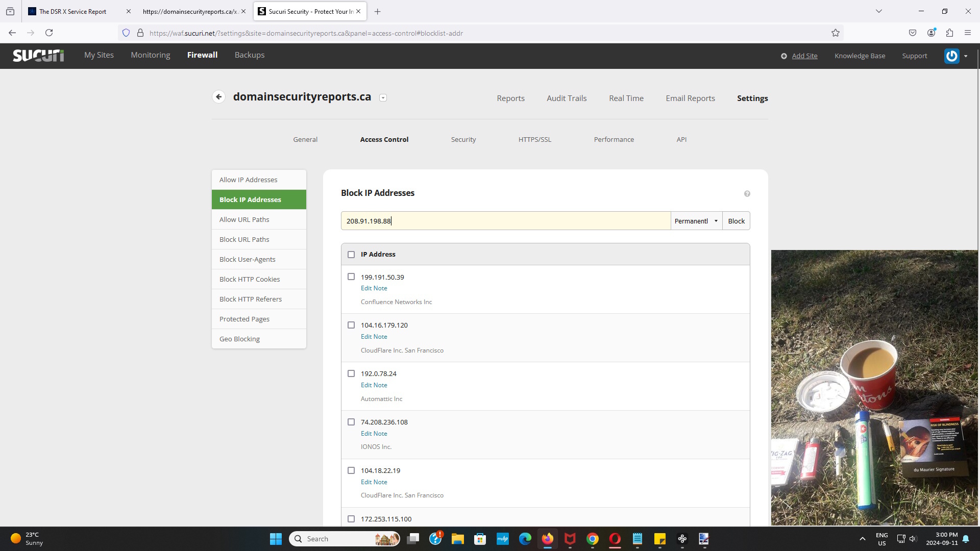
Task: Click the IP address input field
Action: 505,221
